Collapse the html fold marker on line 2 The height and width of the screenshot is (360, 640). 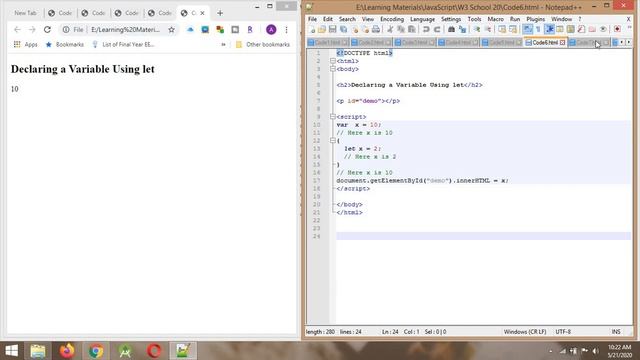(333, 61)
